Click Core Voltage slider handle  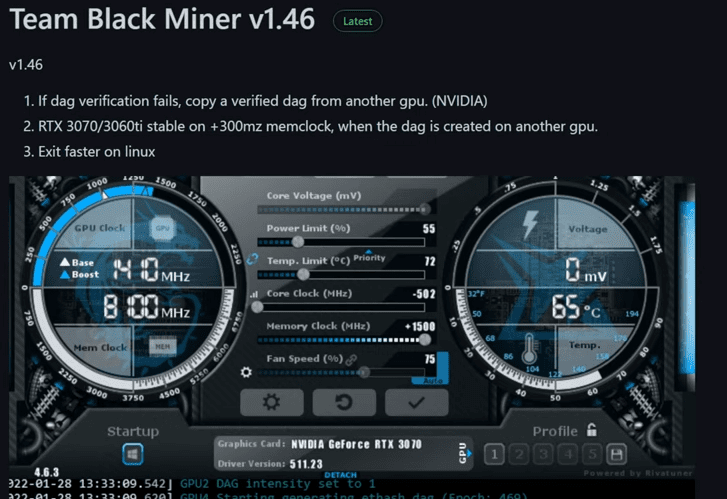[424, 209]
